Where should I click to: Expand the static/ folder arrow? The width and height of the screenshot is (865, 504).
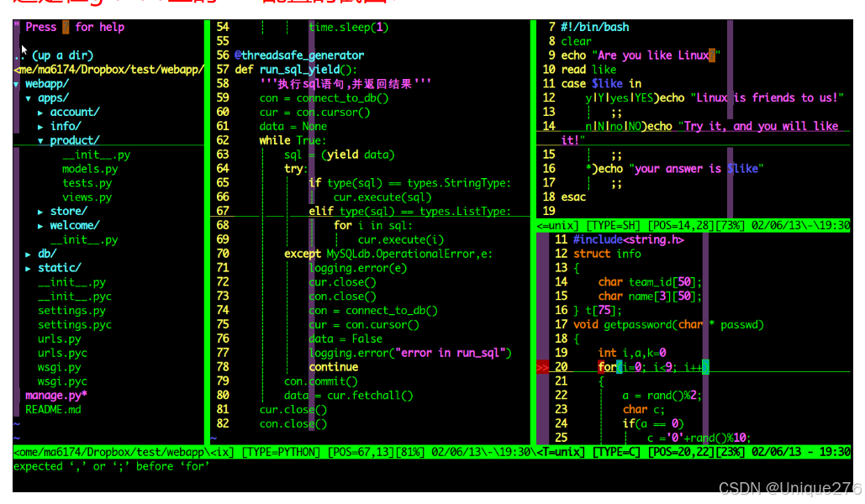[28, 269]
